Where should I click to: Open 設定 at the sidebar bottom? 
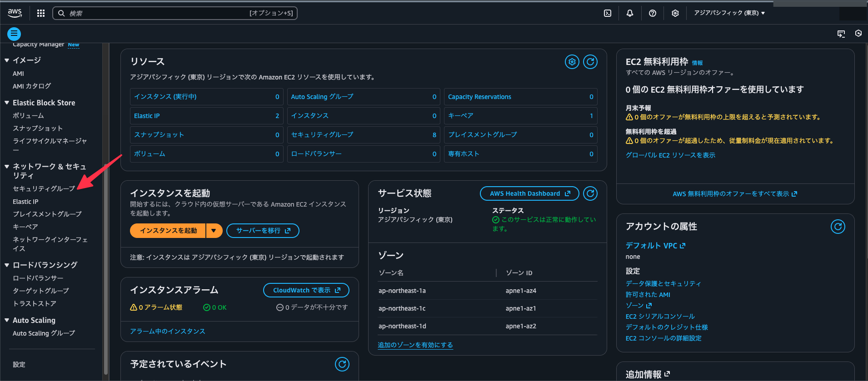click(19, 364)
